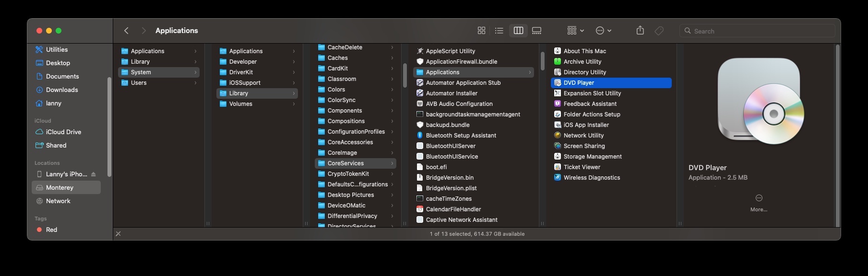Select the CryptoTokenKit folder
Viewport: 868px width, 276px height.
click(356, 173)
